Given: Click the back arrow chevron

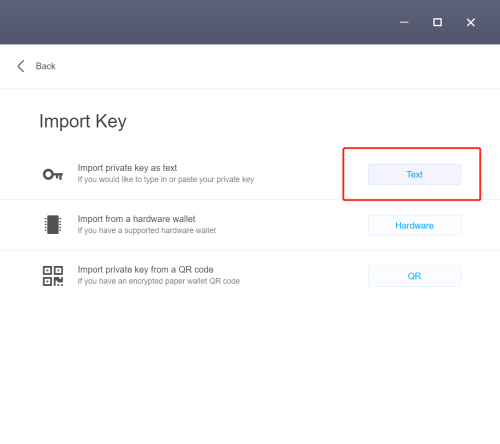Looking at the screenshot, I should [x=21, y=66].
